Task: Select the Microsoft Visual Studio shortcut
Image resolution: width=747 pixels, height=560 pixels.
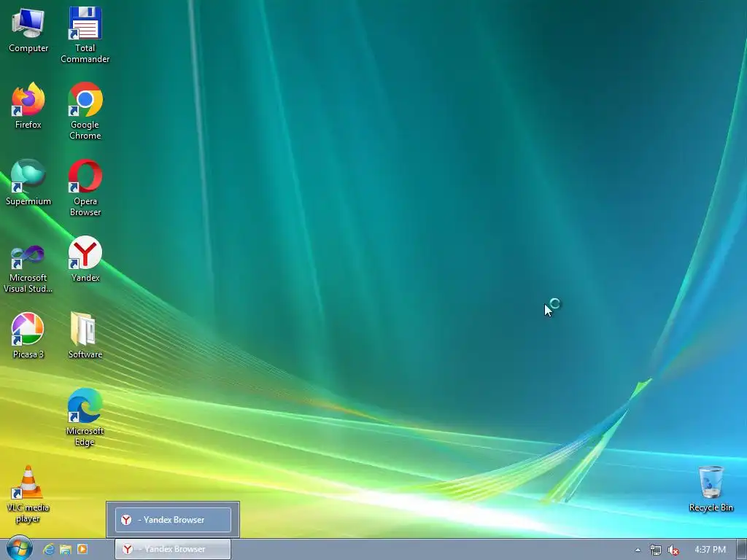Action: coord(28,269)
